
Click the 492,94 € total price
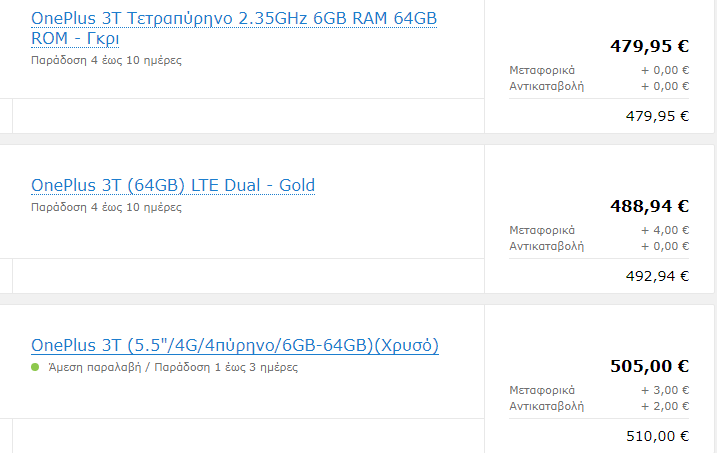[x=657, y=276]
